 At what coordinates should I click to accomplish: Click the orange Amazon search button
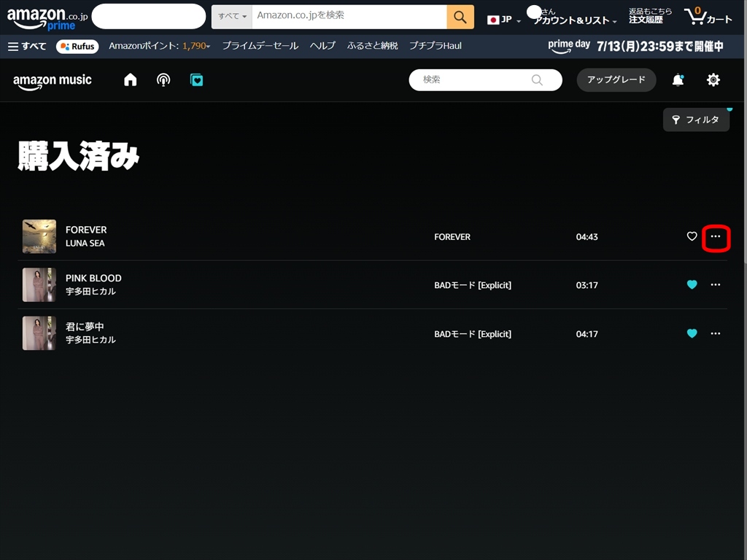click(460, 17)
